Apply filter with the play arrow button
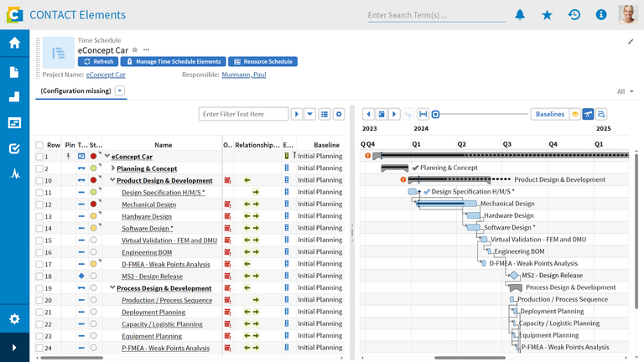 pyautogui.click(x=297, y=114)
